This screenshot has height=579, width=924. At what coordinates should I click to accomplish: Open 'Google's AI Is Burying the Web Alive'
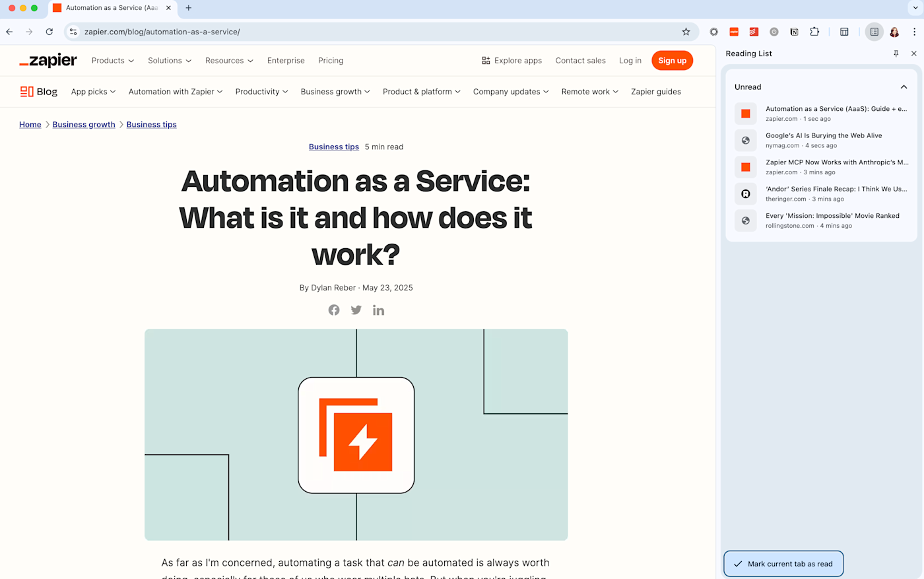point(822,140)
